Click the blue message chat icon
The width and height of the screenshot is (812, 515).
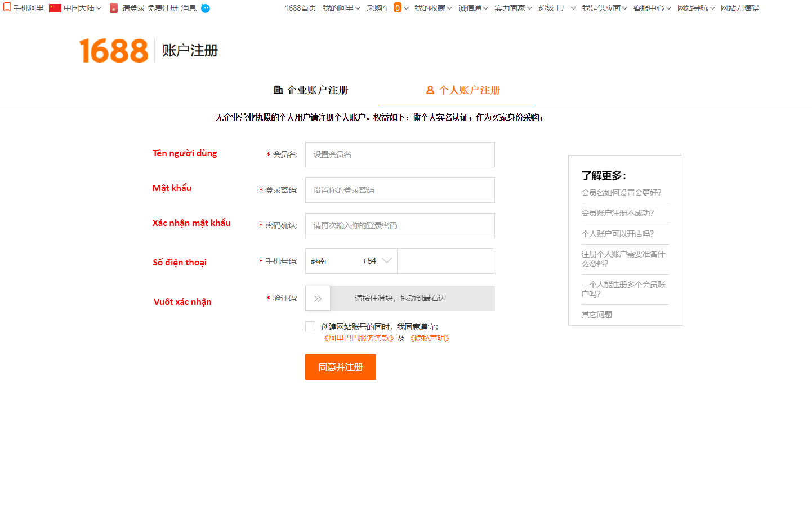(206, 8)
